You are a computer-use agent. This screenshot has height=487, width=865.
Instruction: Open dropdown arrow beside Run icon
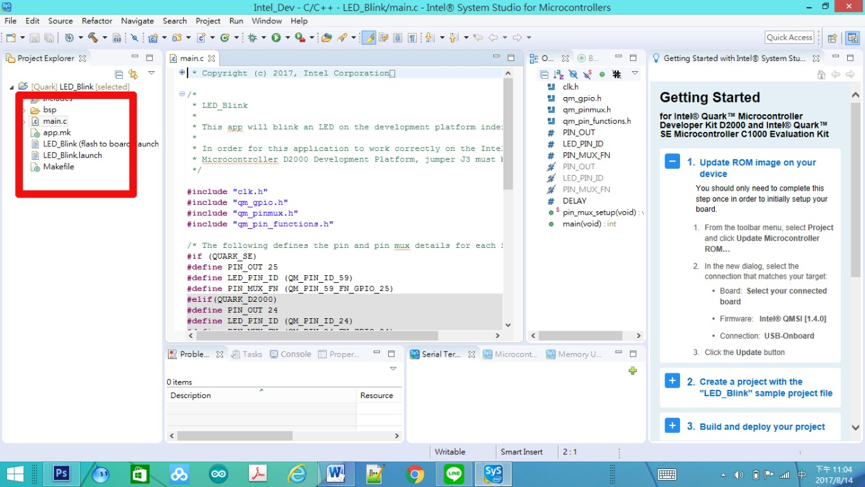point(287,38)
